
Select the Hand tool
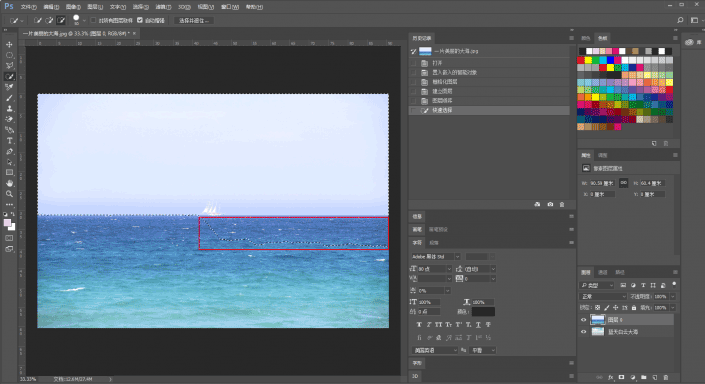tap(9, 183)
